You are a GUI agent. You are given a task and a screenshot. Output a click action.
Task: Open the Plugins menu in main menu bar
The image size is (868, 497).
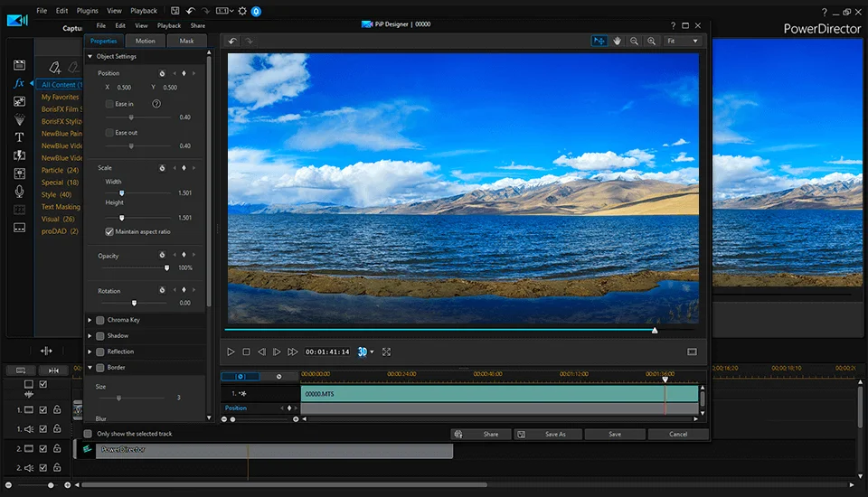coord(88,11)
